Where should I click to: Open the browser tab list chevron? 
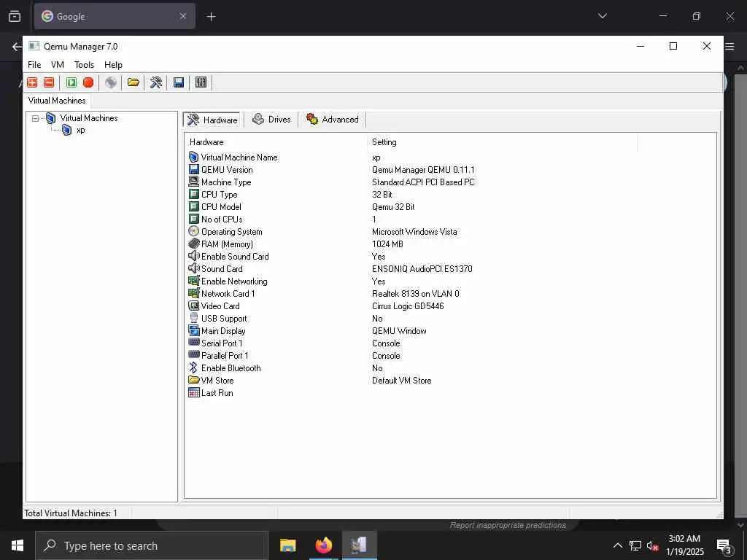(602, 16)
